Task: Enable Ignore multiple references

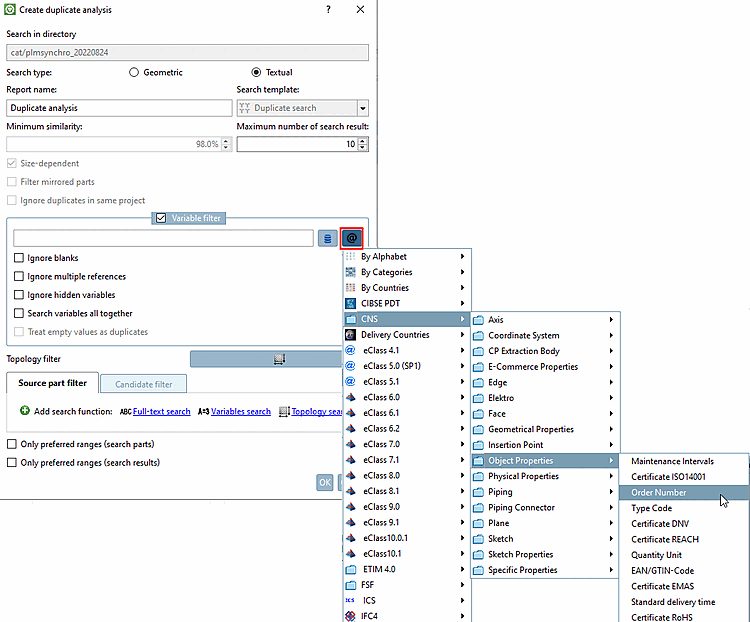Action: [19, 277]
